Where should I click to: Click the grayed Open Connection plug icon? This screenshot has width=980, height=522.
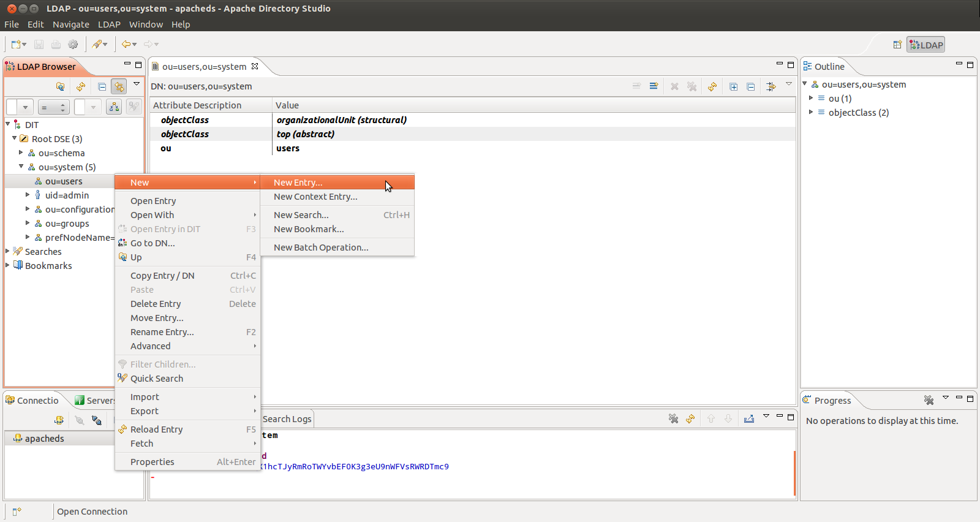pos(80,420)
